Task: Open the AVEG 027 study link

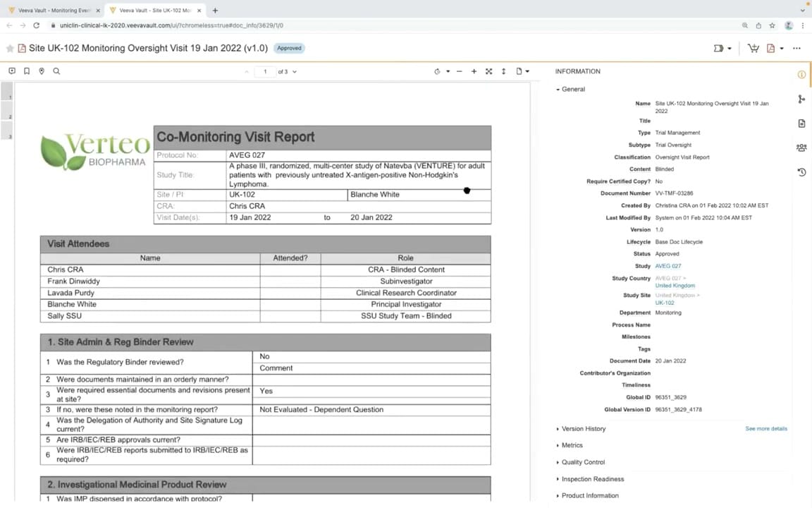Action: (668, 266)
